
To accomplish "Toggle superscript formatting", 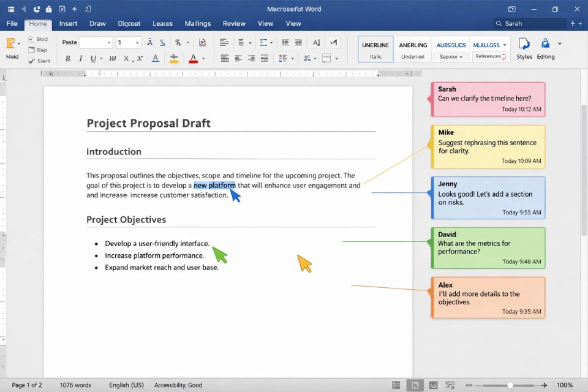I will [140, 58].
